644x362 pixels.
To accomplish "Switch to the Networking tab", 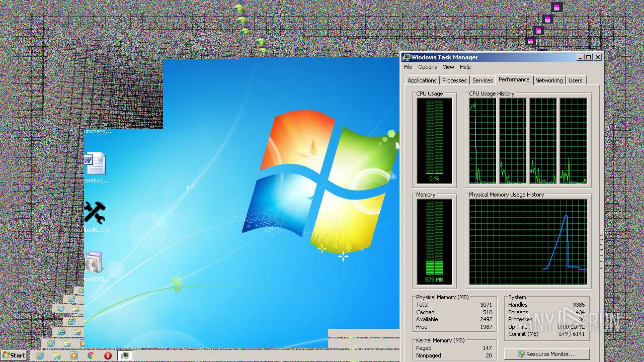I will point(549,80).
